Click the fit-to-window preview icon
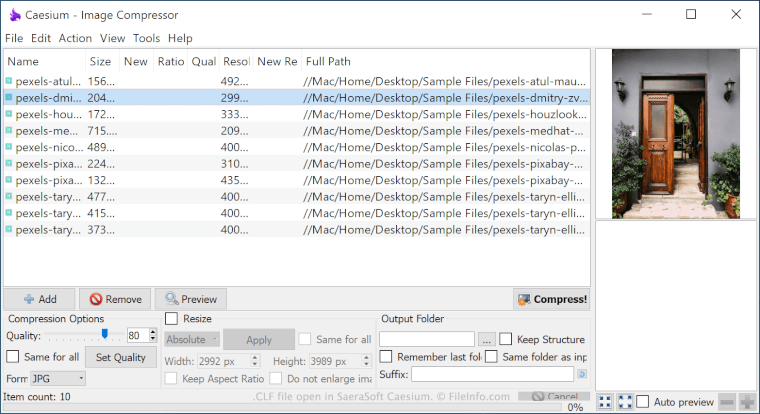 point(605,401)
